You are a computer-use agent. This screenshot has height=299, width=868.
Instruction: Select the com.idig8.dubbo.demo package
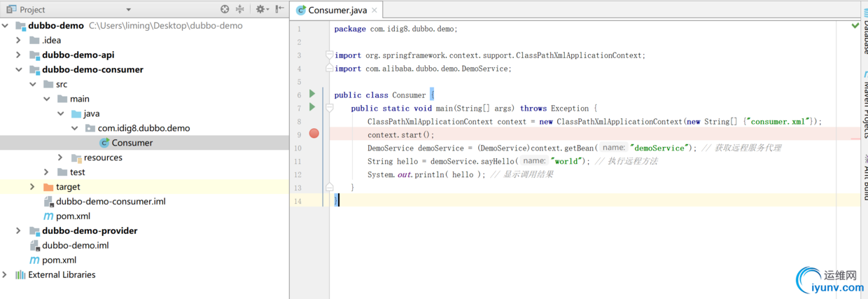click(143, 128)
